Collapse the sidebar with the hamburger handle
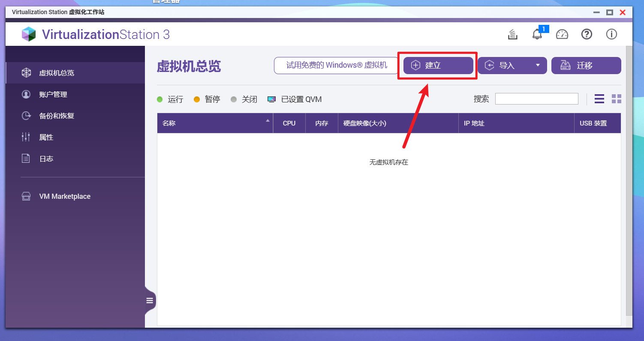This screenshot has width=644, height=341. (150, 300)
